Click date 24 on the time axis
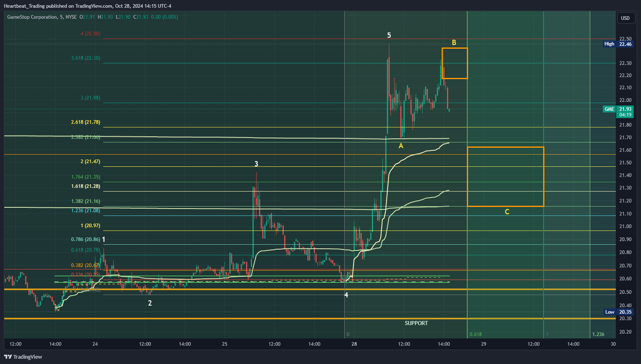The image size is (641, 364). (95, 344)
